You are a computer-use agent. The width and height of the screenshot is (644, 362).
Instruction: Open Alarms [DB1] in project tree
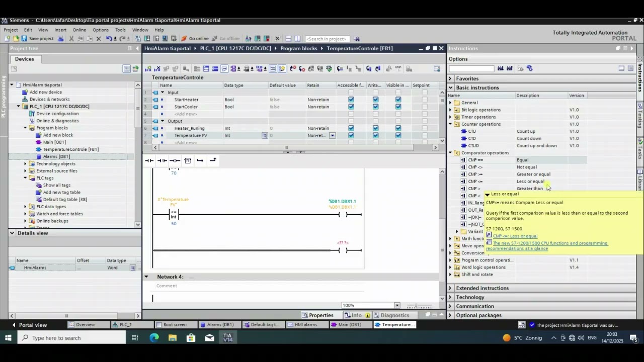tap(56, 156)
